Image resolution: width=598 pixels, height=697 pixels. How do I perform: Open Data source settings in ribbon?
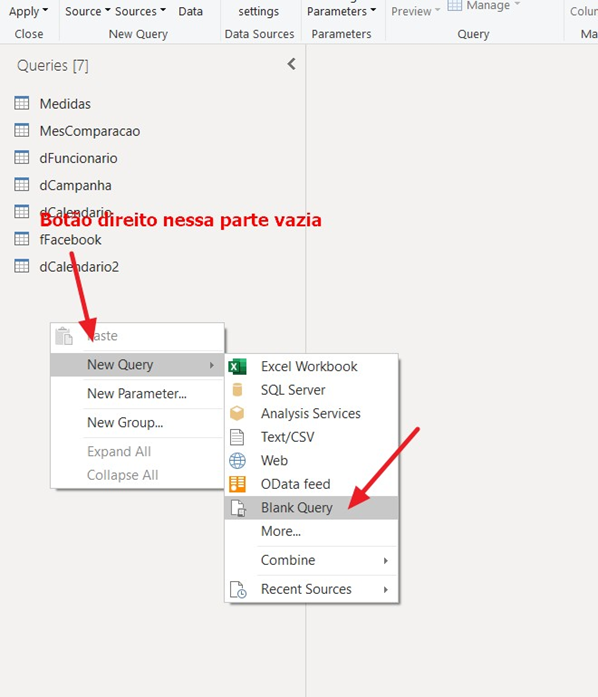(259, 11)
